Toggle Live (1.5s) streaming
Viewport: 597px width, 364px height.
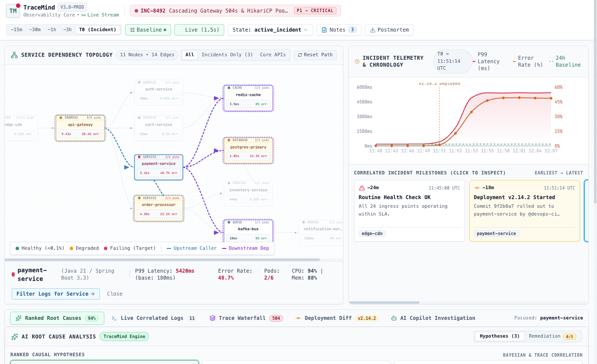click(x=199, y=30)
